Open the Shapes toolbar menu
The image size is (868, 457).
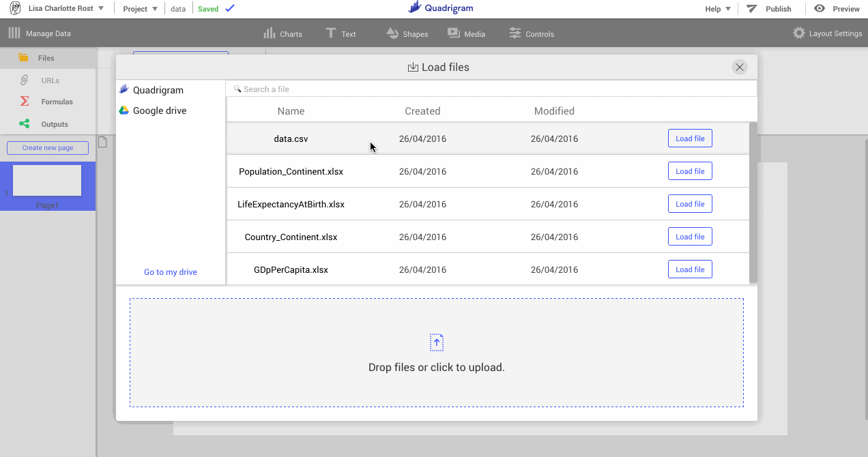pyautogui.click(x=407, y=33)
